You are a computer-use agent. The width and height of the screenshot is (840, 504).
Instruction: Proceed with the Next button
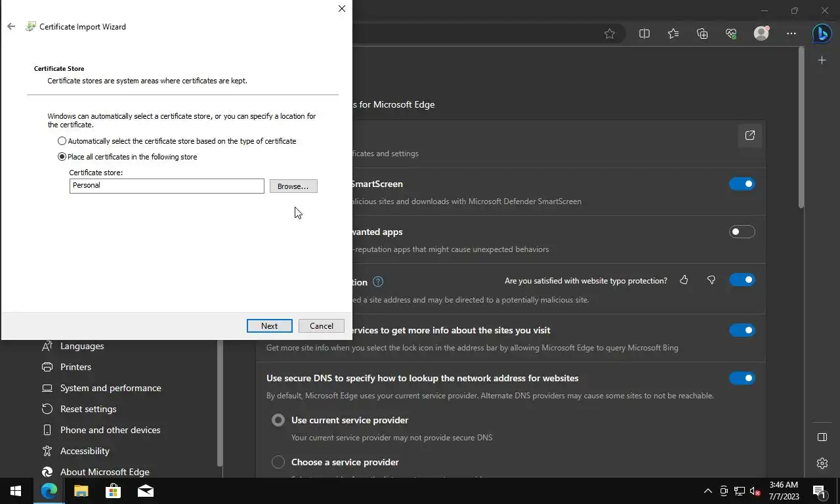[269, 326]
